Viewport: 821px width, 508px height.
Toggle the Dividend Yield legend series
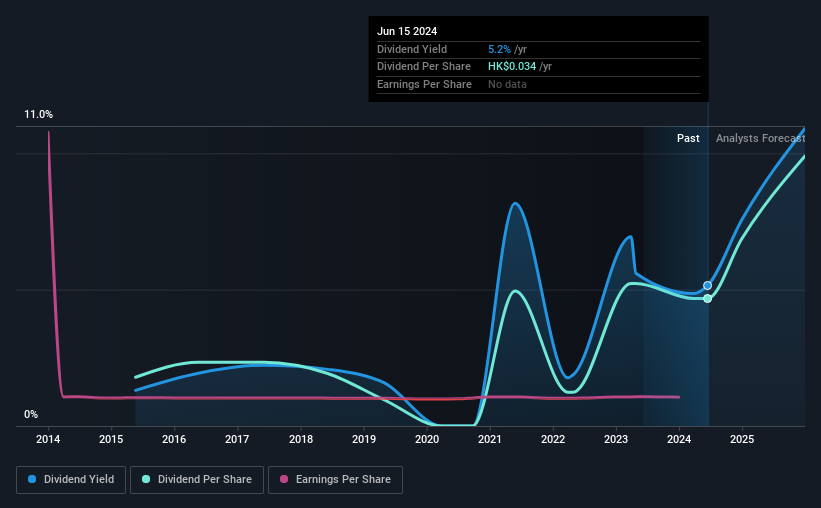click(x=71, y=480)
